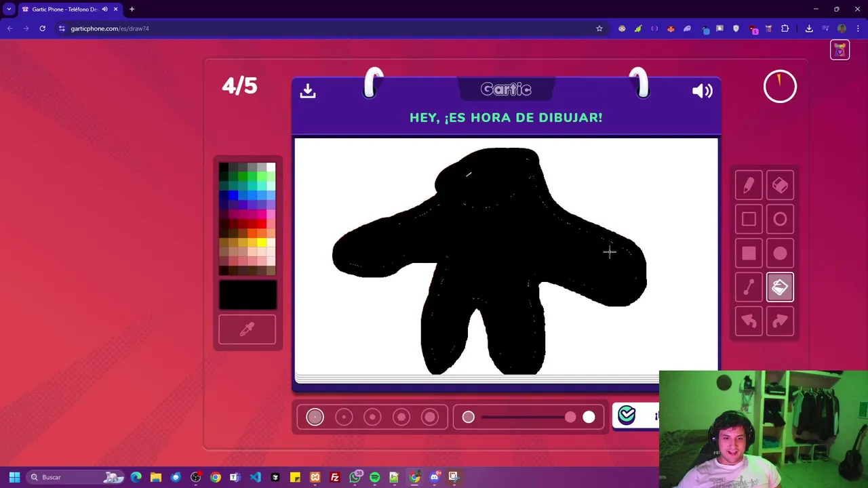Open the current black color preview

[248, 295]
